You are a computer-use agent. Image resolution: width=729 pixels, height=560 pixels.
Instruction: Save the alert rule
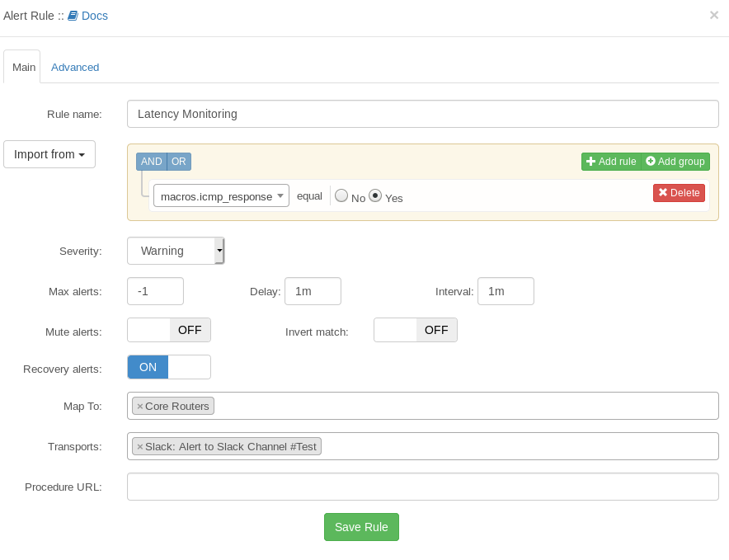[x=361, y=526]
